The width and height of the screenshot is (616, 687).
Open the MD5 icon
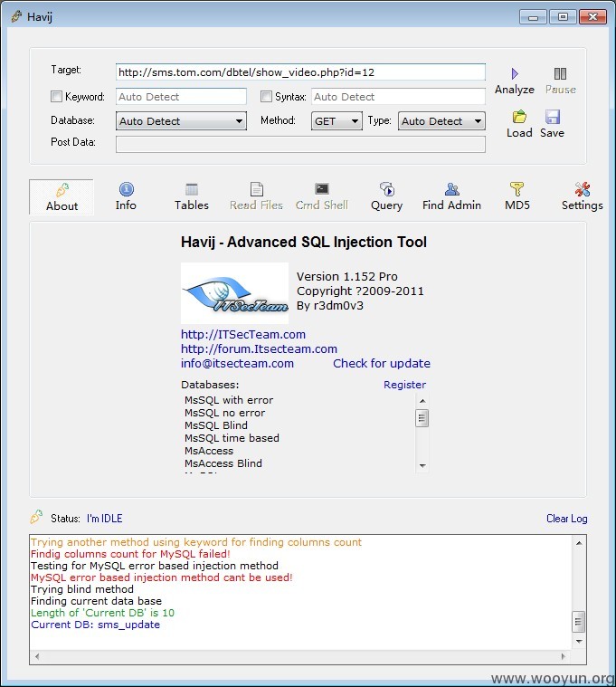coord(516,189)
